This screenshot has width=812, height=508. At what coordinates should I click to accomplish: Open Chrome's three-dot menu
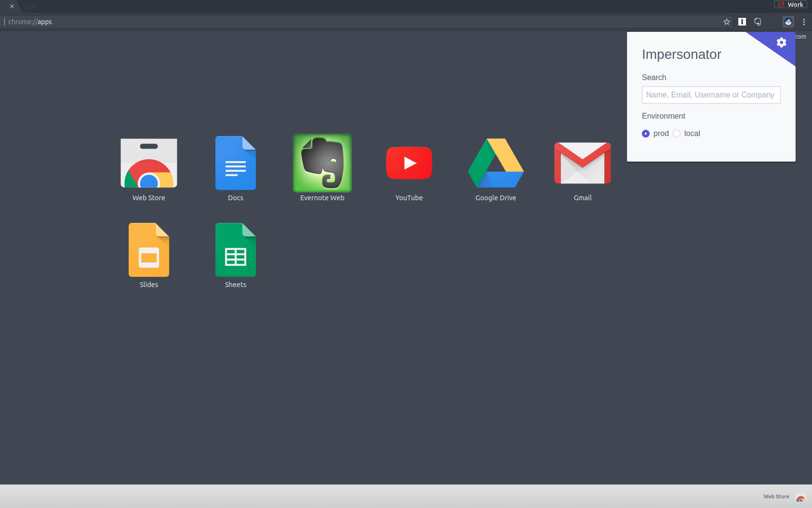(804, 21)
